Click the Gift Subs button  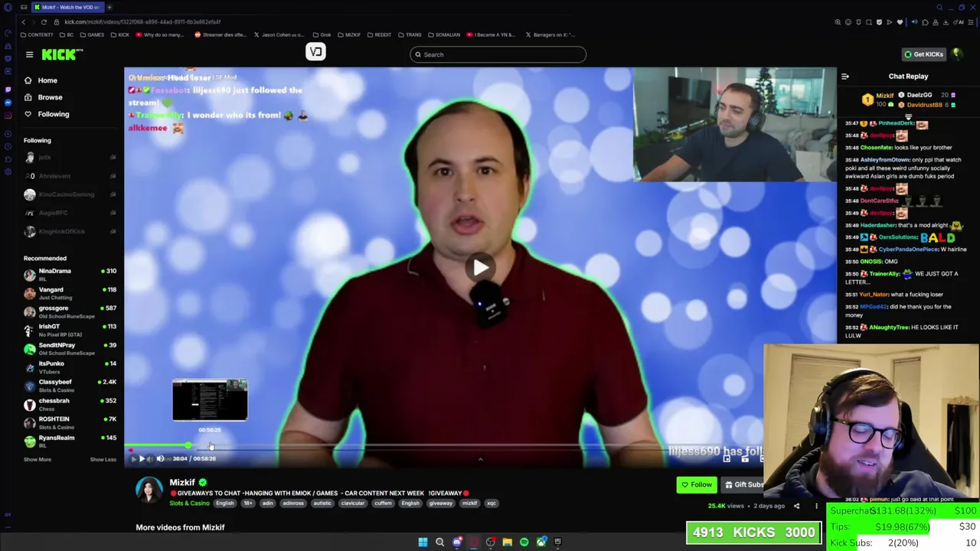pyautogui.click(x=743, y=484)
